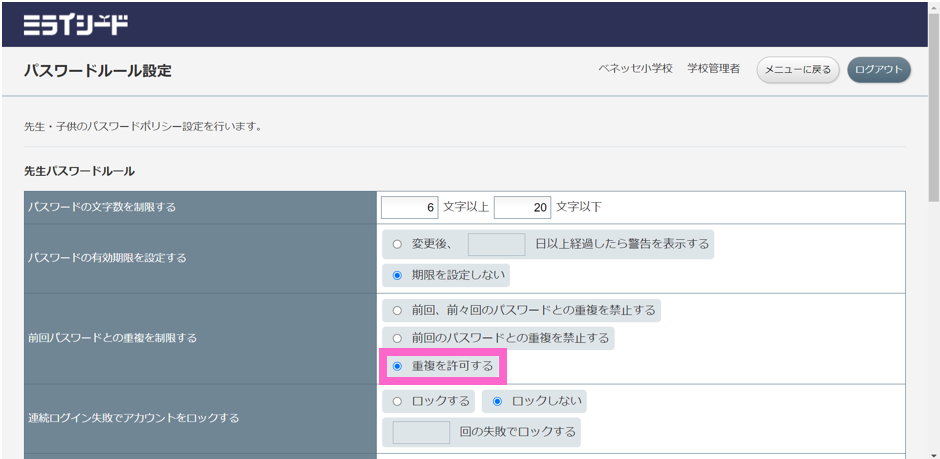Select 前回、前々回のパスワードとの重複を禁止する radio
The height and width of the screenshot is (459, 940).
397,311
